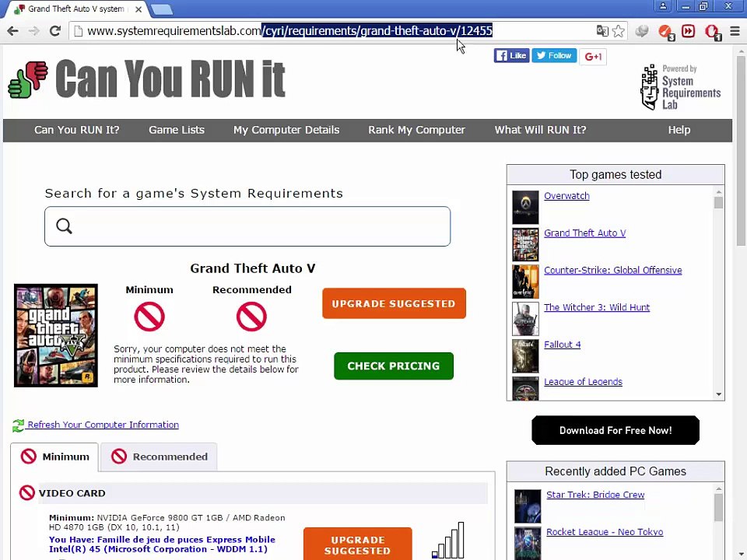747x560 pixels.
Task: Click video card UPGRADE SUGGESTED button
Action: [x=358, y=544]
